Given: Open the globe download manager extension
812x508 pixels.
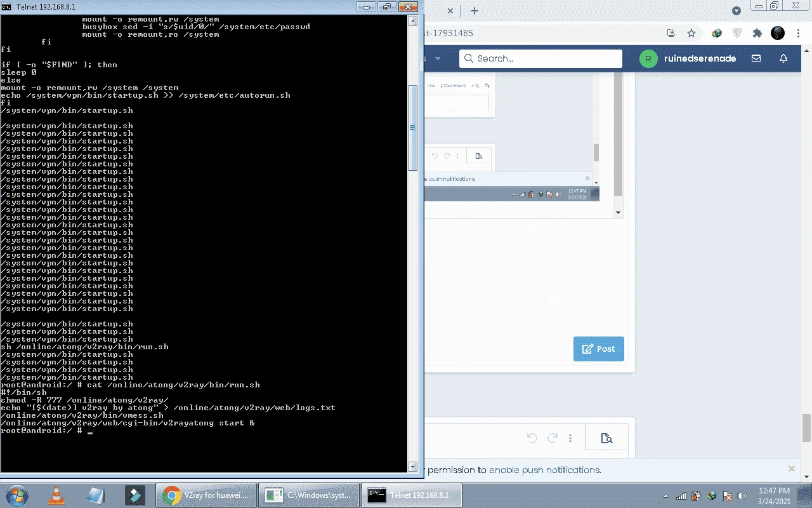Looking at the screenshot, I should pos(717,33).
